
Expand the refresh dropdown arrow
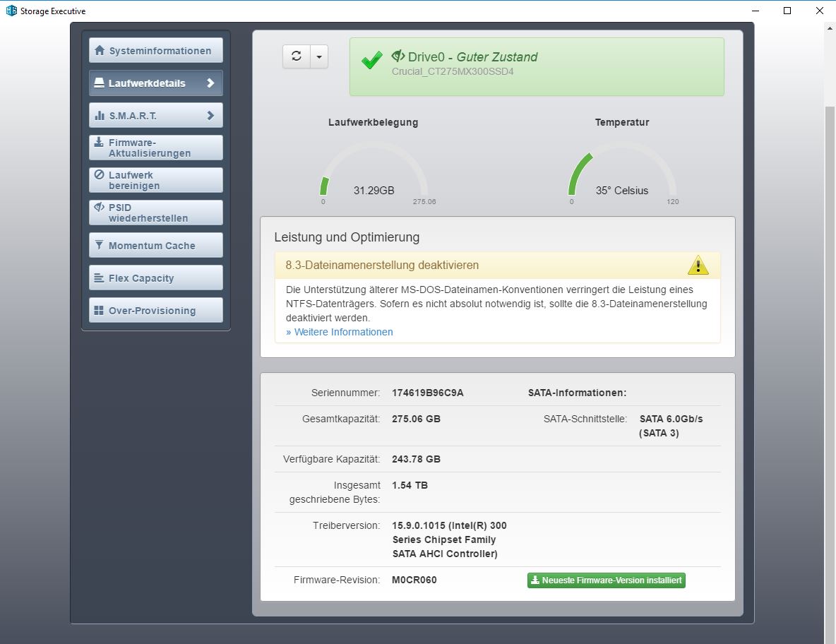click(x=319, y=56)
